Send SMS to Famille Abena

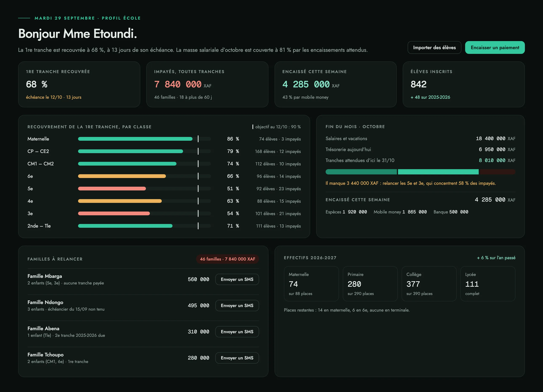[x=237, y=331]
